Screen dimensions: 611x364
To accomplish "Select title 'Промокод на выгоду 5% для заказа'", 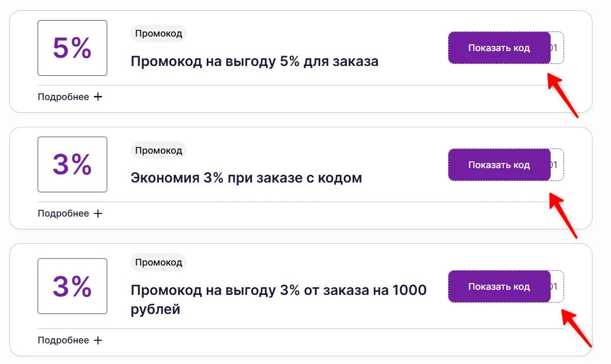I will [255, 60].
